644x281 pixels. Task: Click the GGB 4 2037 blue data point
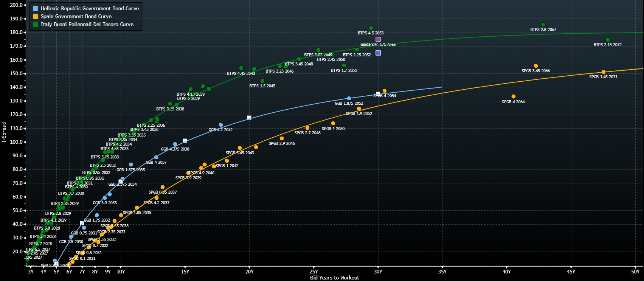point(156,157)
